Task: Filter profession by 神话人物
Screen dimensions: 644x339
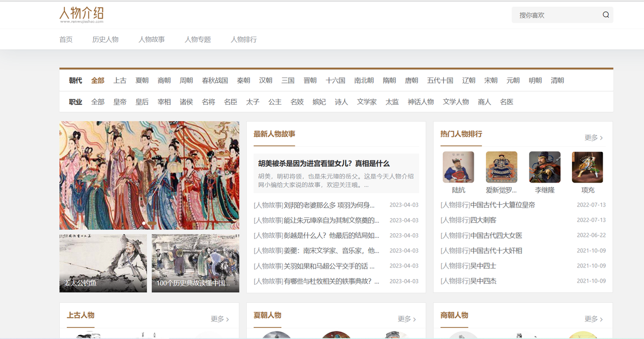Action: (x=421, y=102)
